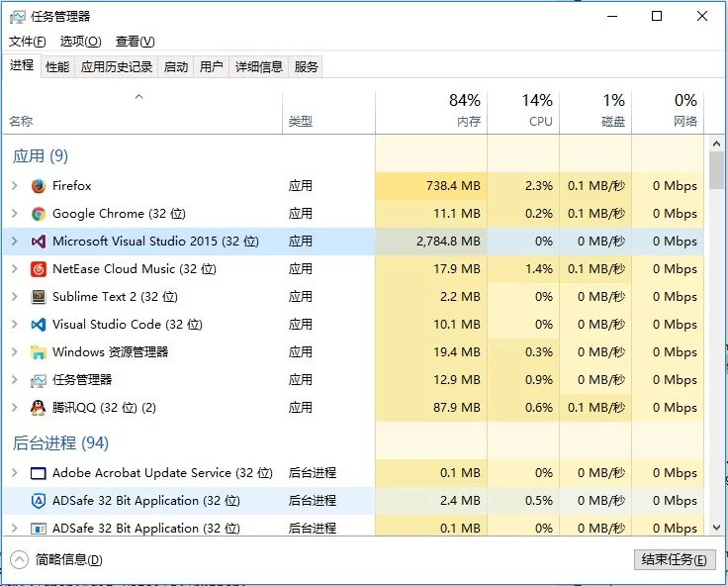Open the 选项(O) menu

tap(80, 42)
